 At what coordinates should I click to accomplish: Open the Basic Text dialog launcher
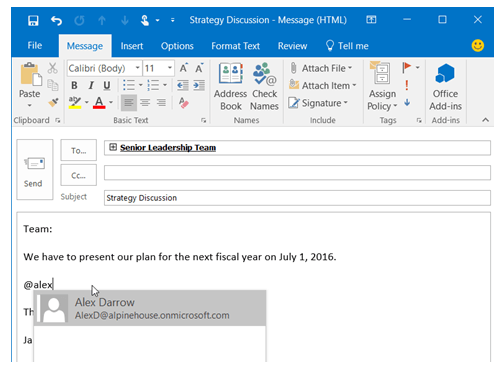click(x=203, y=120)
